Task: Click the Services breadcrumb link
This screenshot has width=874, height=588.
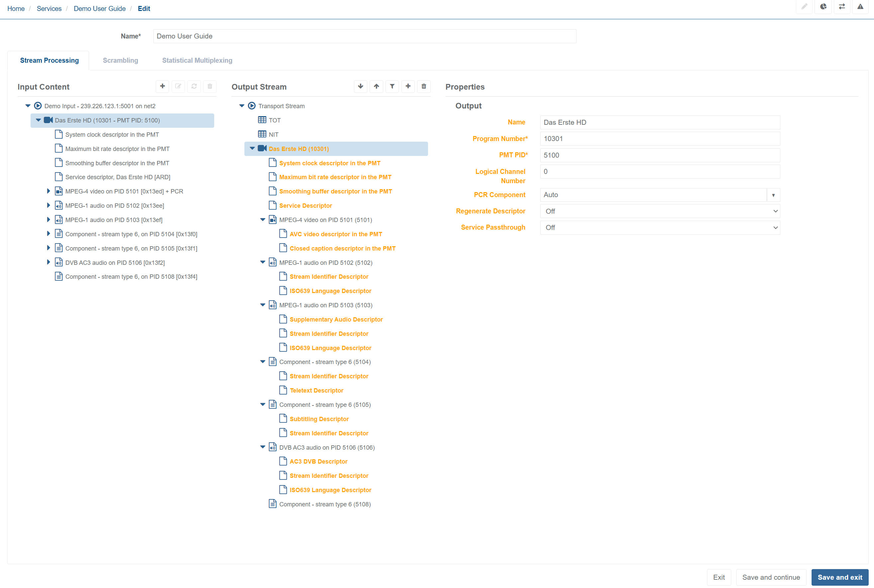Action: click(x=49, y=9)
